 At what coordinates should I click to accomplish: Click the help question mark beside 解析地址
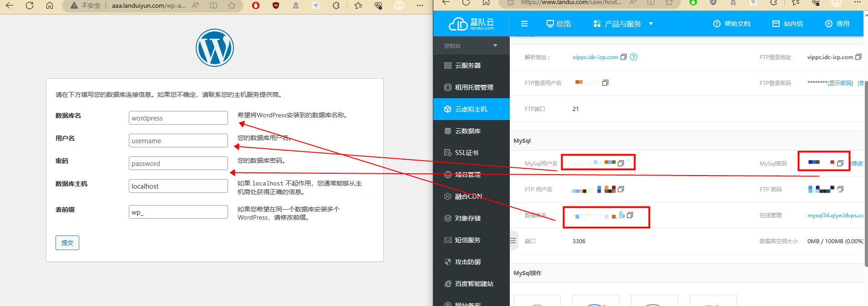(x=634, y=57)
